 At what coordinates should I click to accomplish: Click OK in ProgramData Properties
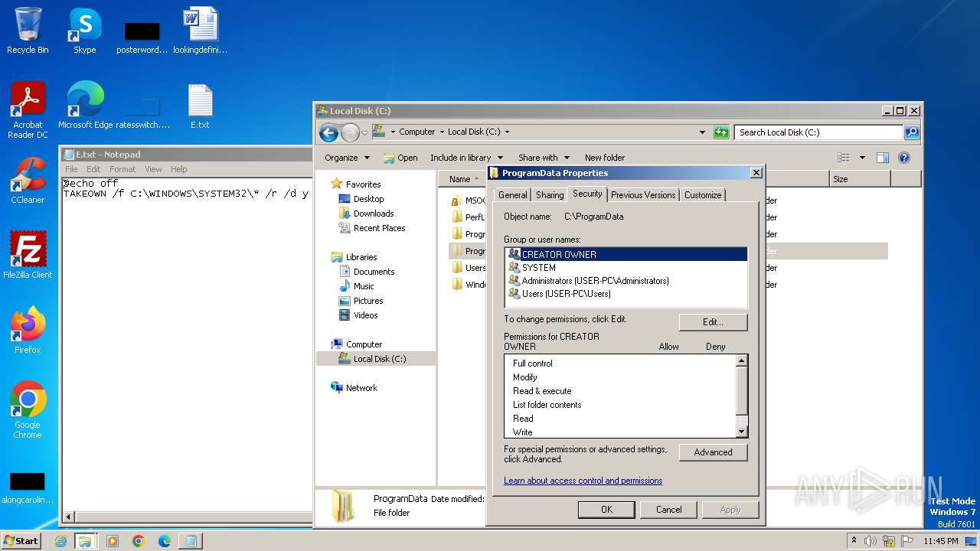pyautogui.click(x=606, y=510)
